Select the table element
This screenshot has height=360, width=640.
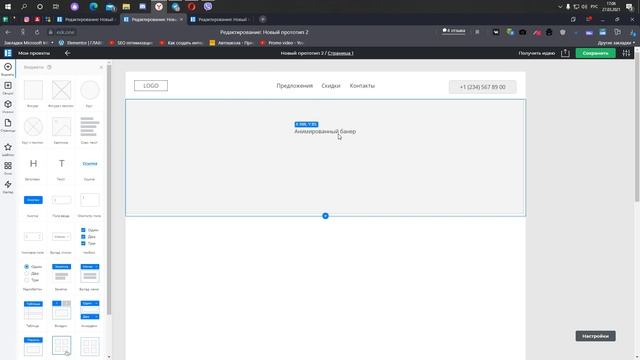pos(33,310)
